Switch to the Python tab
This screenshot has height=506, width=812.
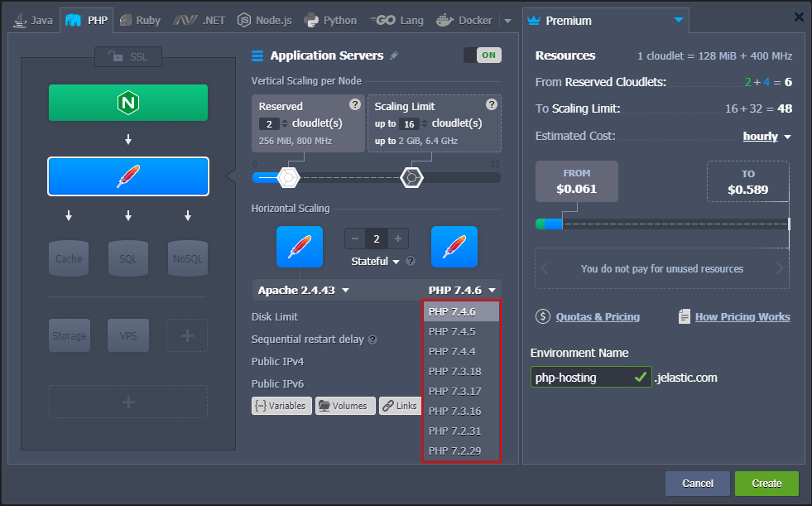330,20
